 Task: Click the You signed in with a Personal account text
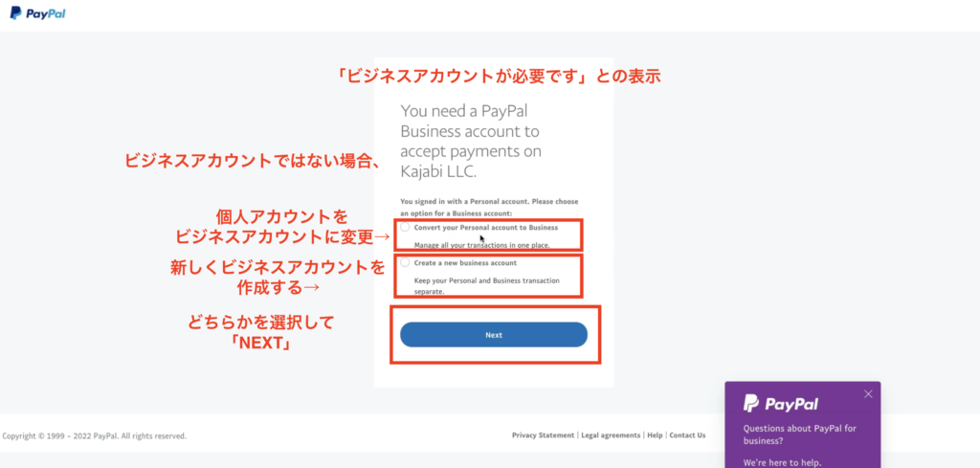point(489,208)
